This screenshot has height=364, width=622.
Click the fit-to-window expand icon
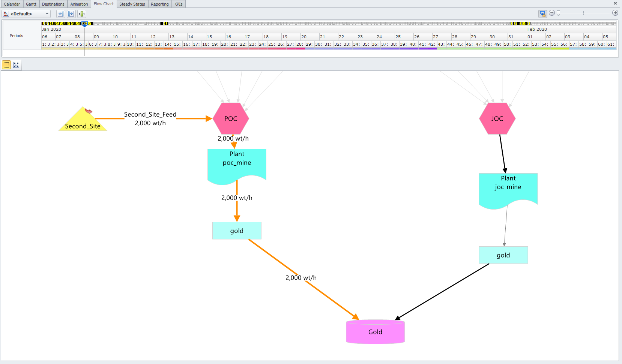click(16, 65)
